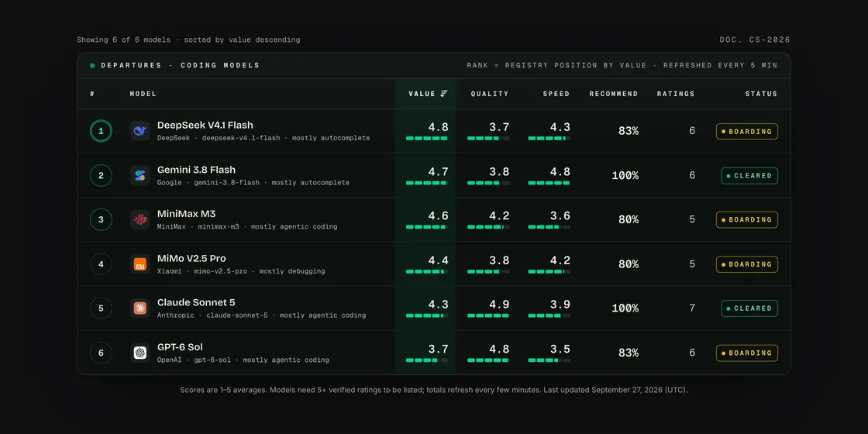Click the Claude Sonnet 5 starburst logo
Viewport: 868px width, 434px height.
click(x=140, y=308)
